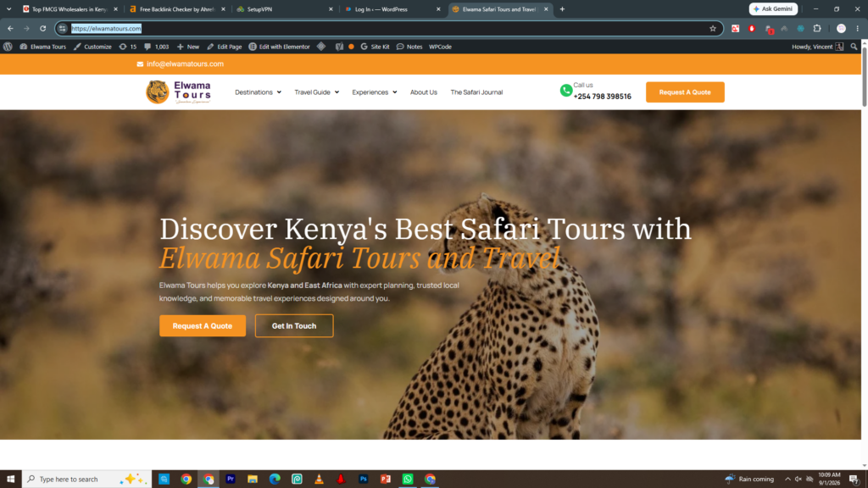Open the Chrome Extensions puzzle icon
The height and width of the screenshot is (488, 868).
pyautogui.click(x=817, y=28)
